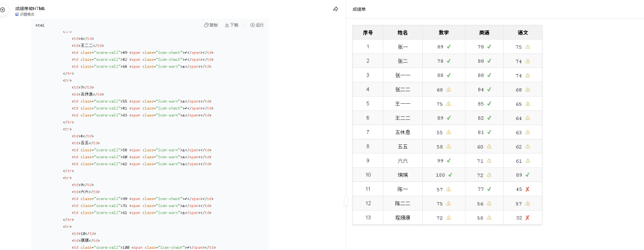Viewport: 644px width, 250px height.
Task: Click the 识图模式 mode tag
Action: tap(24, 14)
